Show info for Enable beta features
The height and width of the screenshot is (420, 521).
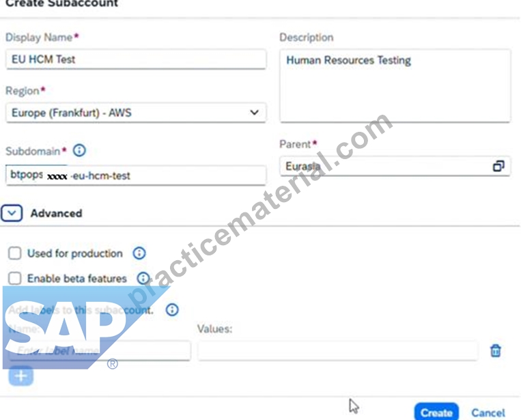tap(143, 278)
